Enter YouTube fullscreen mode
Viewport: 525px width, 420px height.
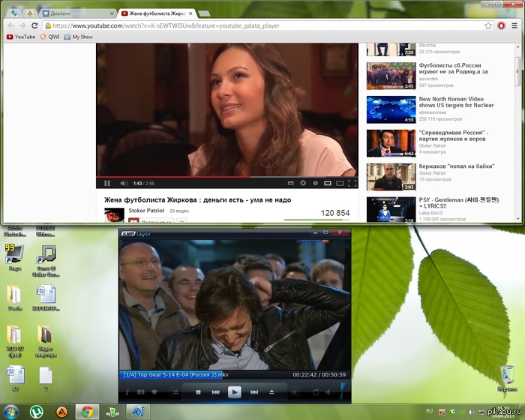click(x=352, y=183)
